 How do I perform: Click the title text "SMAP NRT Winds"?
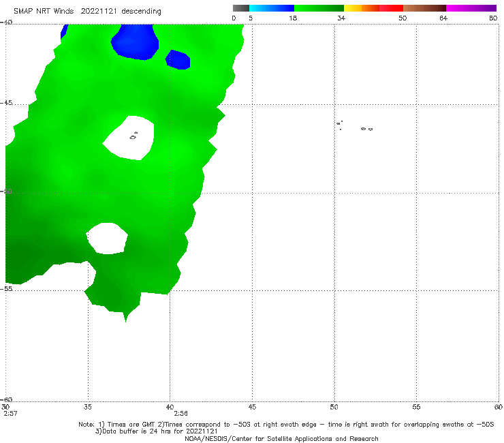pyautogui.click(x=44, y=11)
